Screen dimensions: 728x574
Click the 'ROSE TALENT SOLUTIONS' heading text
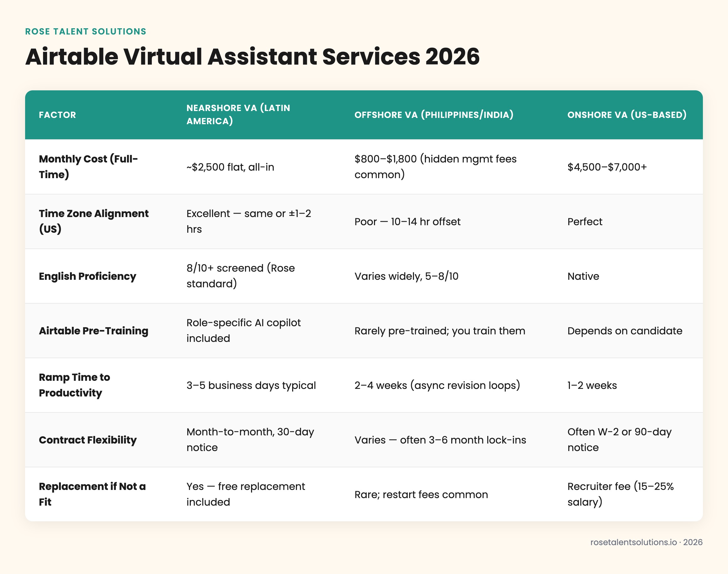[x=86, y=32]
